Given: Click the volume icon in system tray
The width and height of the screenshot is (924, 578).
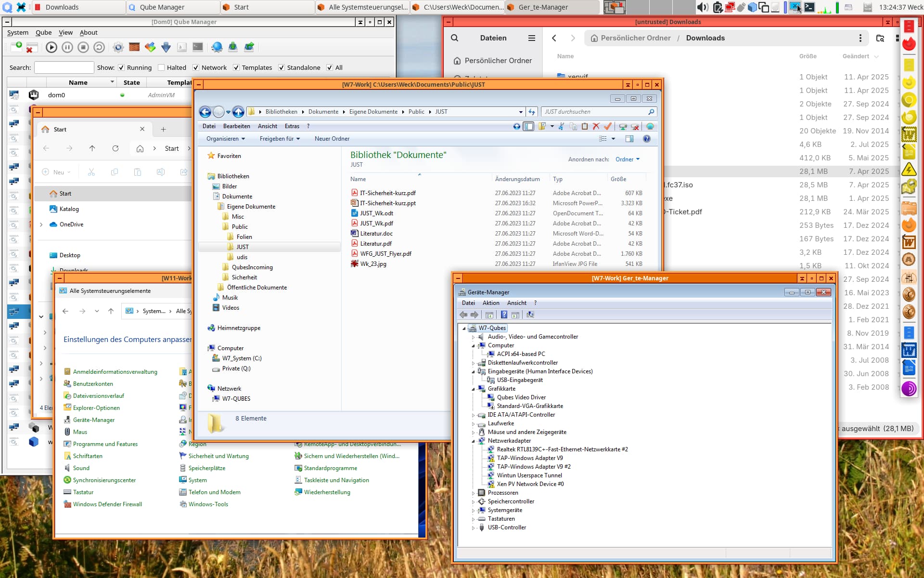Looking at the screenshot, I should tap(702, 7).
